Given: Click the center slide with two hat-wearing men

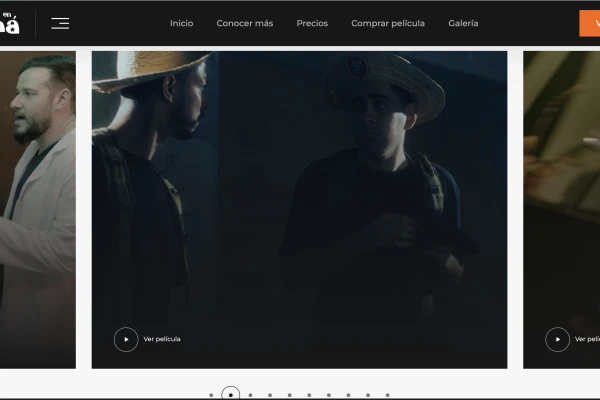Looking at the screenshot, I should click(300, 210).
